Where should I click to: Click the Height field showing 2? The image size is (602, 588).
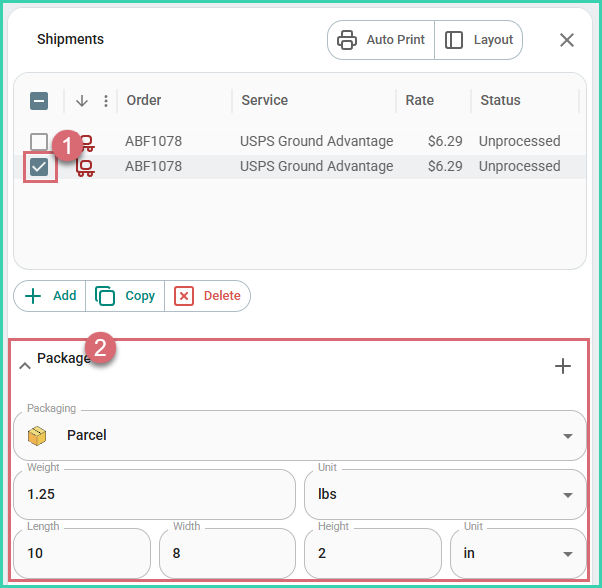[373, 553]
